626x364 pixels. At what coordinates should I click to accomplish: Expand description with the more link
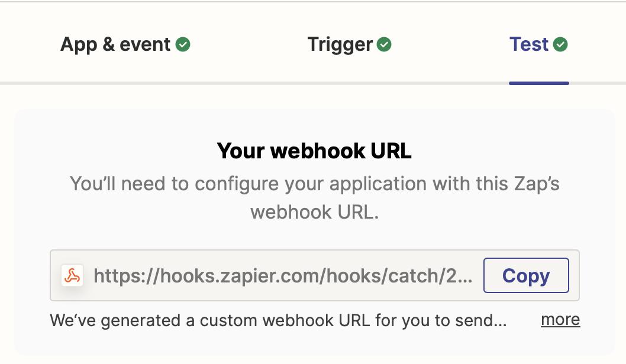click(560, 319)
